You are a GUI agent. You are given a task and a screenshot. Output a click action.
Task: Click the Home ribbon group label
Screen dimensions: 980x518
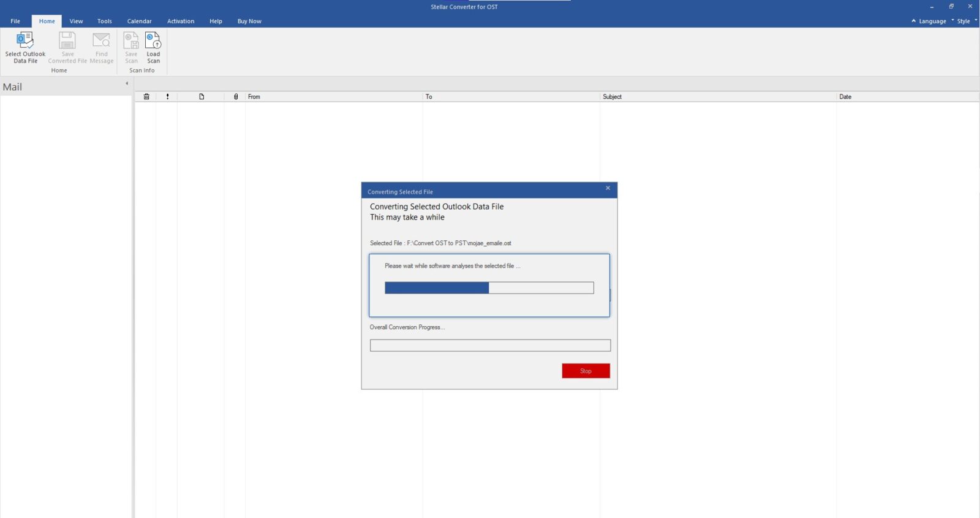[59, 70]
